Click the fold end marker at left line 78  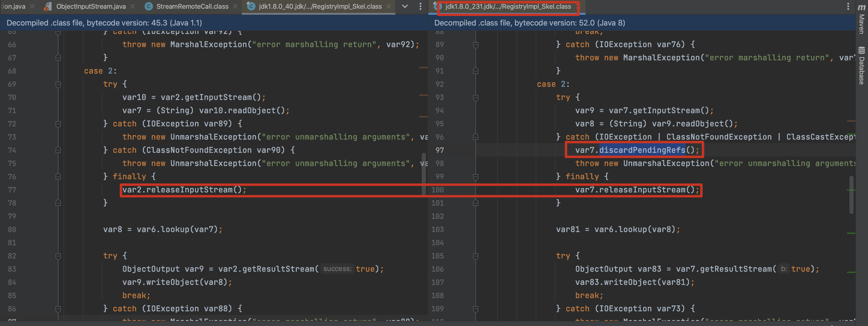pyautogui.click(x=58, y=203)
